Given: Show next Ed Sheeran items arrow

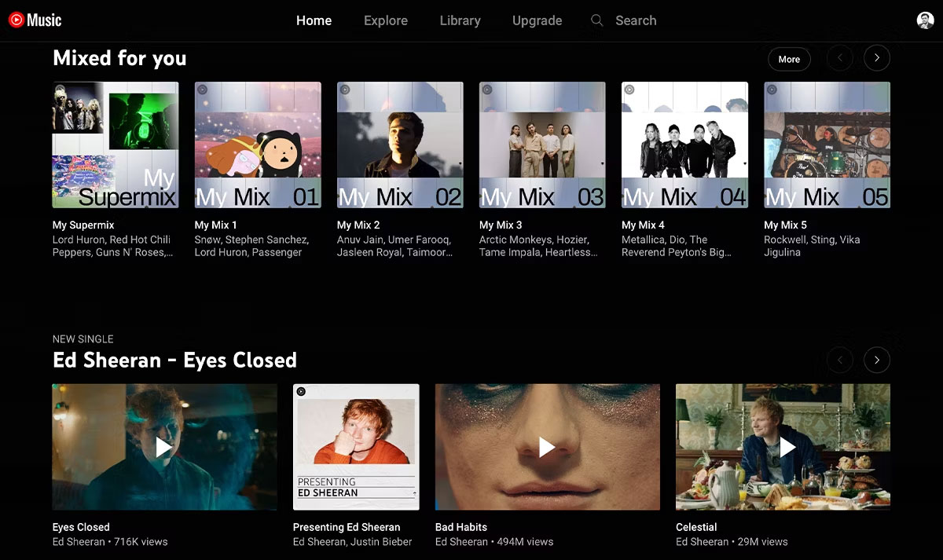Looking at the screenshot, I should [x=877, y=360].
